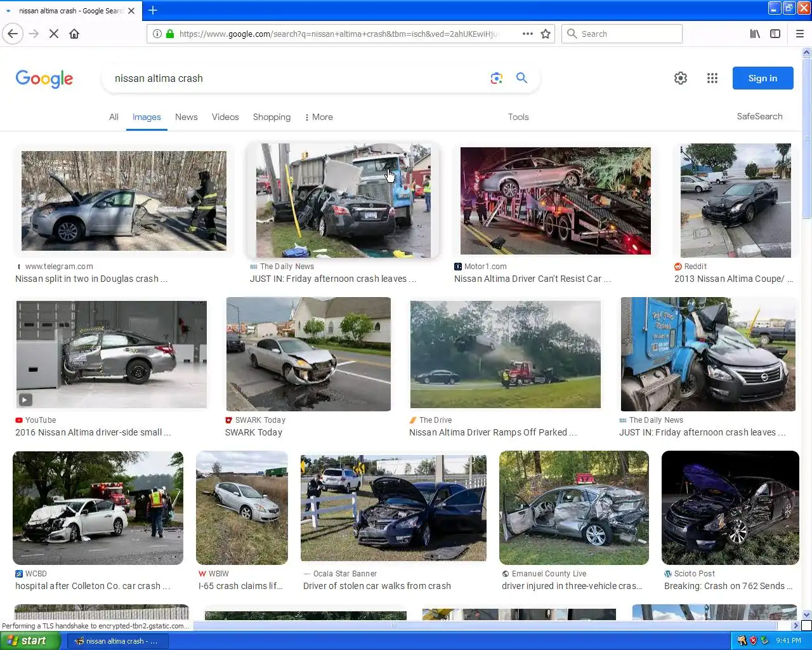
Task: Close the nissan altima crash tab
Action: (131, 11)
